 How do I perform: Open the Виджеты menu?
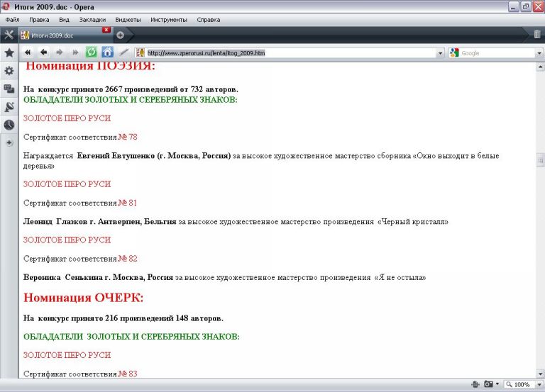pyautogui.click(x=128, y=20)
